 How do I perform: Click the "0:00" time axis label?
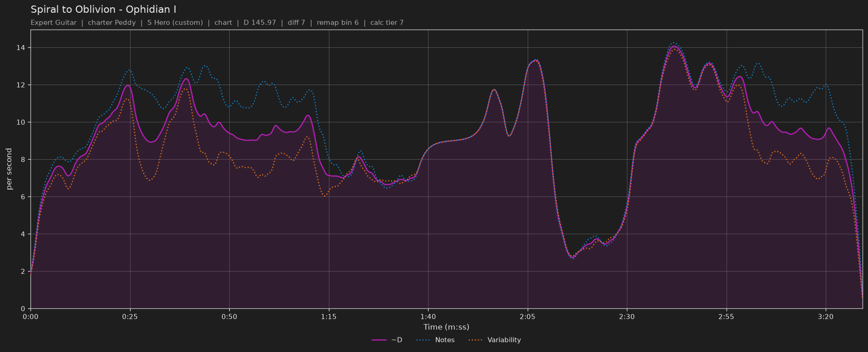pyautogui.click(x=30, y=317)
